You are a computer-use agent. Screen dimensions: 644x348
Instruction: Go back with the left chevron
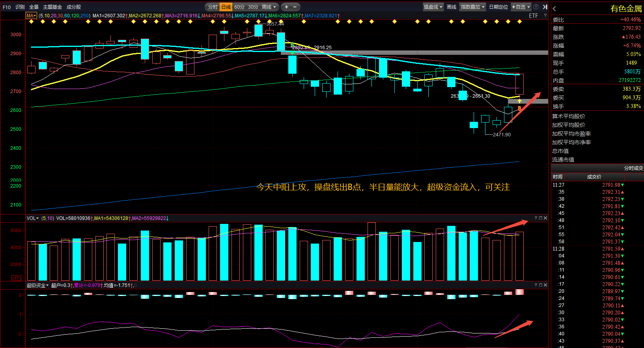[x=554, y=9]
